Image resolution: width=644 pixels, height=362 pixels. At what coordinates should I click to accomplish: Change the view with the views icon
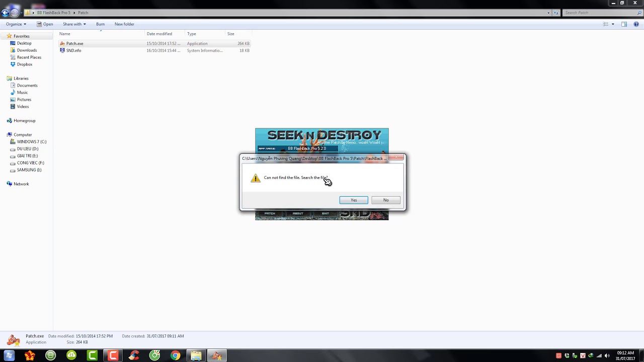(x=606, y=24)
